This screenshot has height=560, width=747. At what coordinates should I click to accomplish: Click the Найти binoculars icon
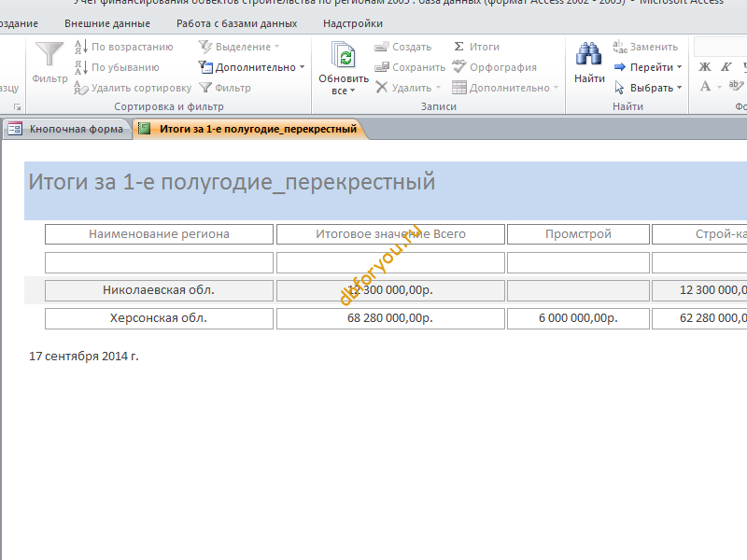[589, 54]
